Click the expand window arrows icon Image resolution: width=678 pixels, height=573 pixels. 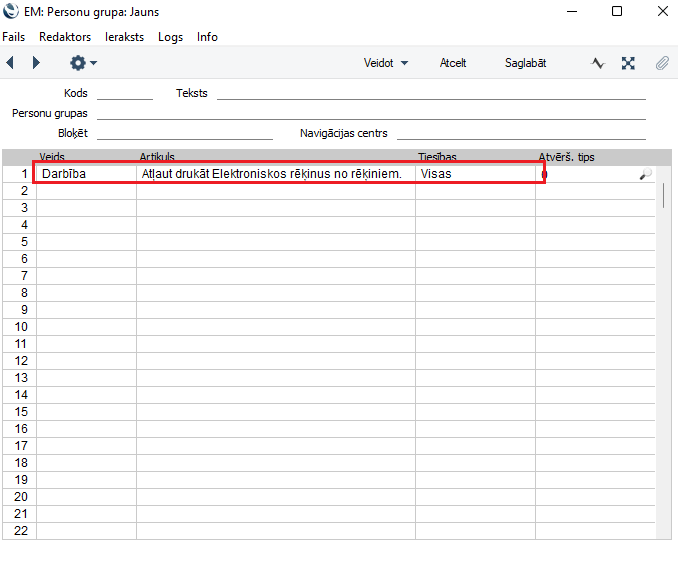click(x=628, y=63)
